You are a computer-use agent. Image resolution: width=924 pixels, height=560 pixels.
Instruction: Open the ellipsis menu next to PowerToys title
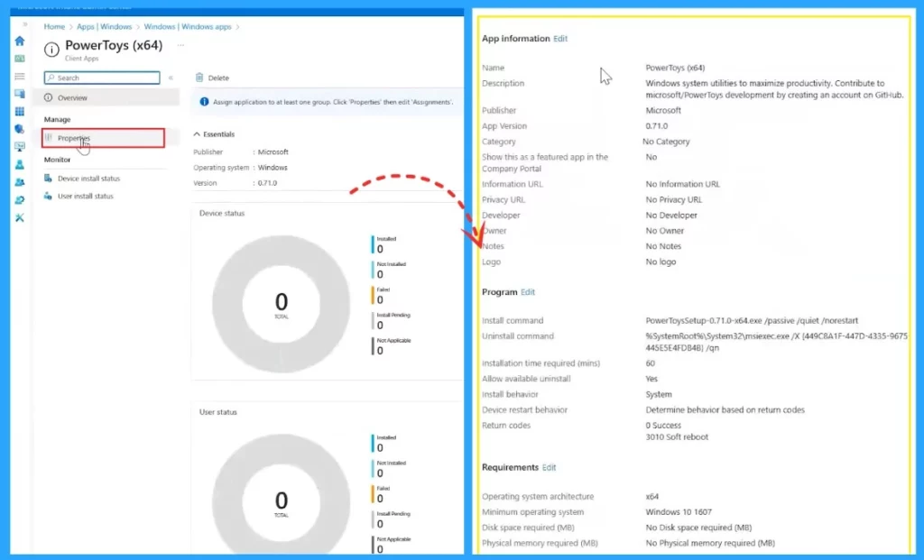coord(180,45)
